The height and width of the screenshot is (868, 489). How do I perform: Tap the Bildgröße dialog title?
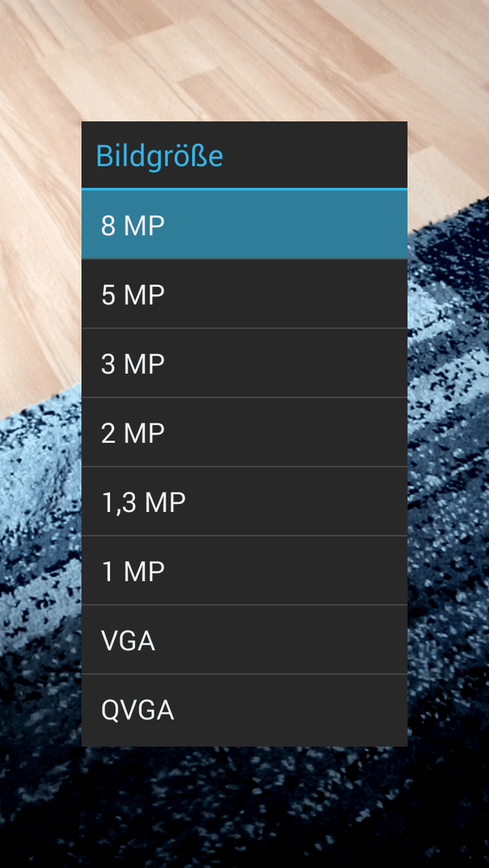point(159,156)
